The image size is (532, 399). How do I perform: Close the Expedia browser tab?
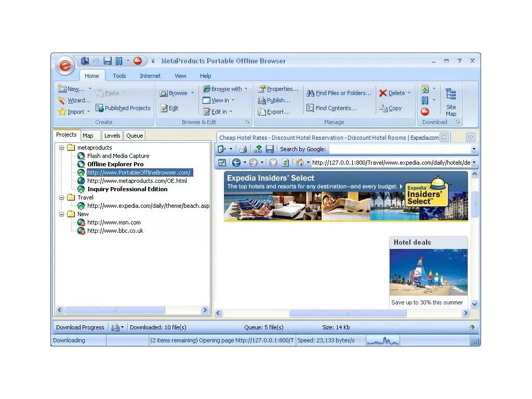point(444,137)
